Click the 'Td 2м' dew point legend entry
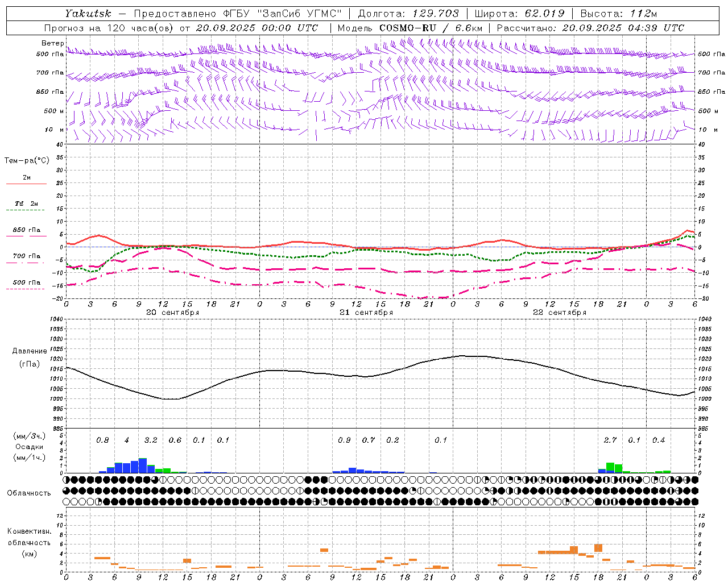This screenshot has height=582, width=728. (x=27, y=203)
